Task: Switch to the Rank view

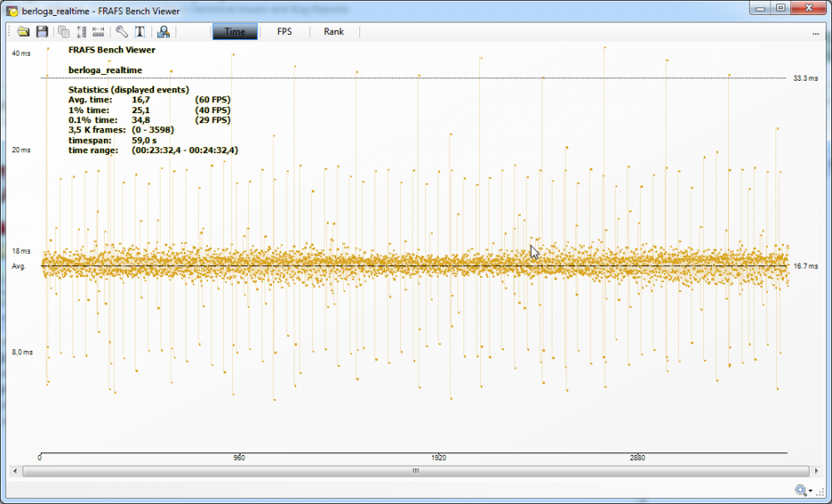Action: click(x=334, y=32)
